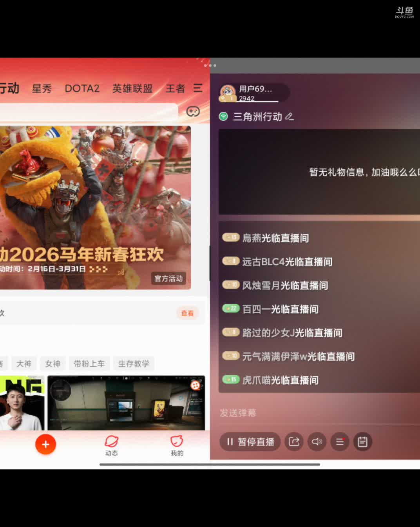The height and width of the screenshot is (527, 420).
Task: Open the list menu icon with red dot
Action: point(340,442)
